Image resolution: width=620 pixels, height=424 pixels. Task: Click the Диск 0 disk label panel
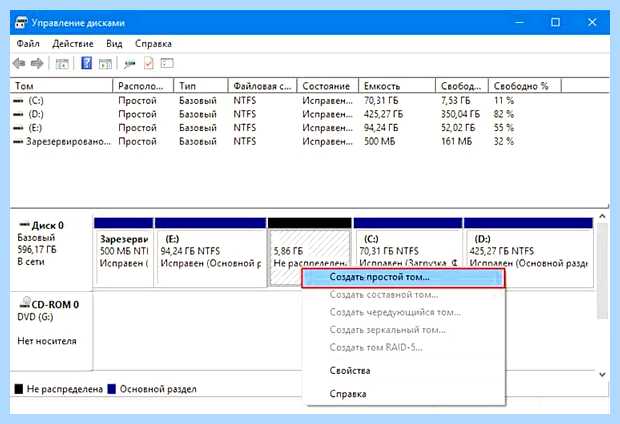(x=51, y=251)
